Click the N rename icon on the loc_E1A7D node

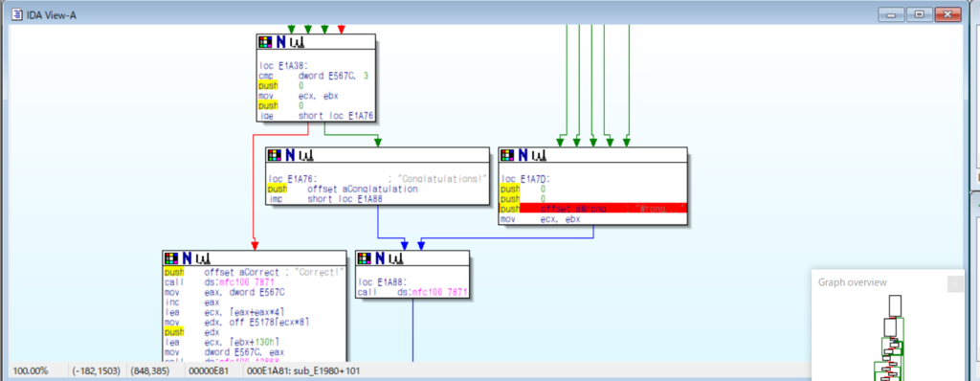pos(523,154)
